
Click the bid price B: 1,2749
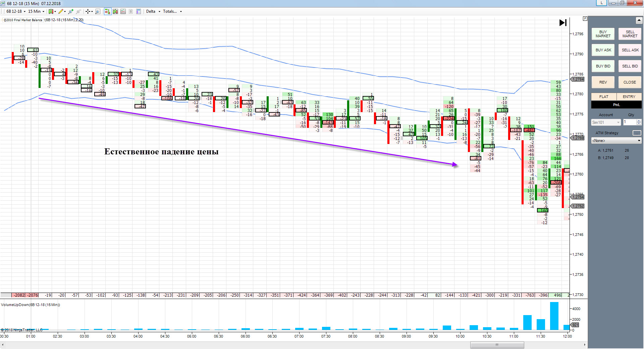pos(606,158)
